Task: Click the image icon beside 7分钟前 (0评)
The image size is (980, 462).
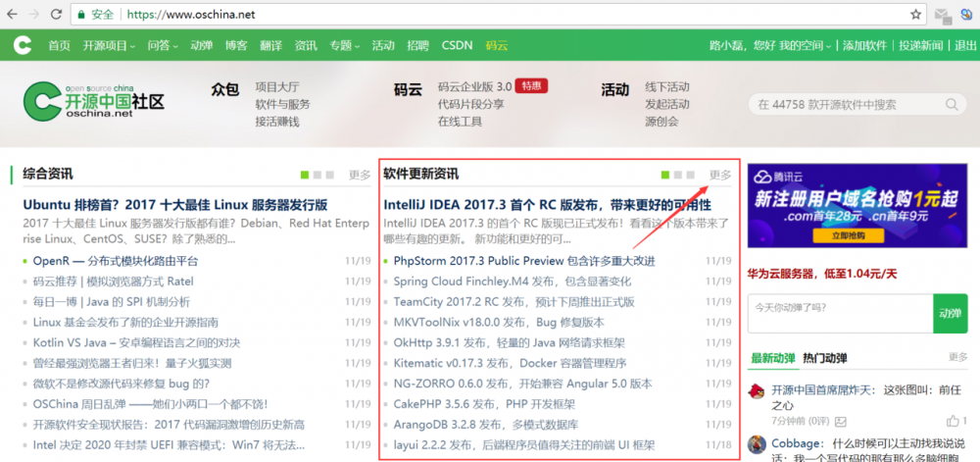Action: [841, 421]
